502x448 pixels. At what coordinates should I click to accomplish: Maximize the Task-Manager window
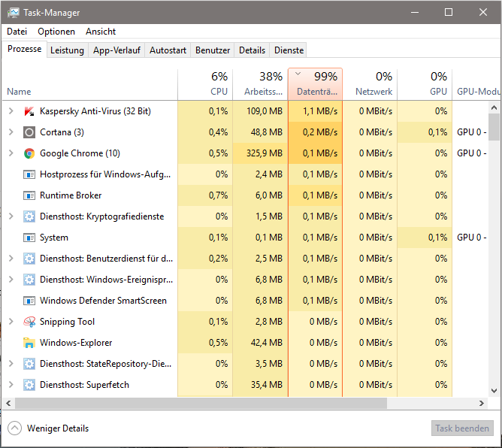(449, 12)
